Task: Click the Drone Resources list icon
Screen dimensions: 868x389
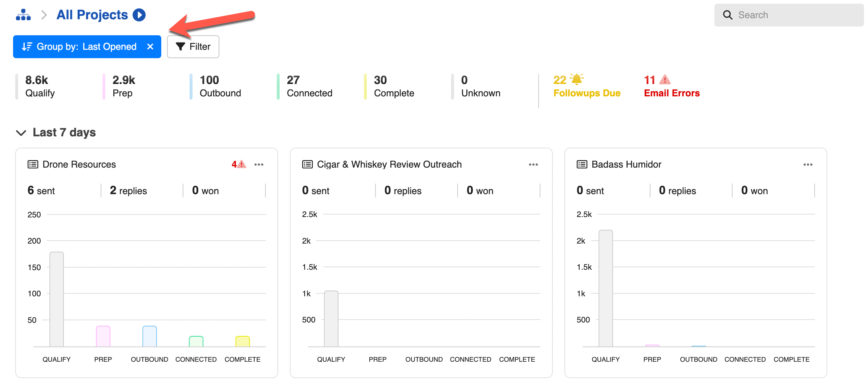Action: (x=33, y=164)
